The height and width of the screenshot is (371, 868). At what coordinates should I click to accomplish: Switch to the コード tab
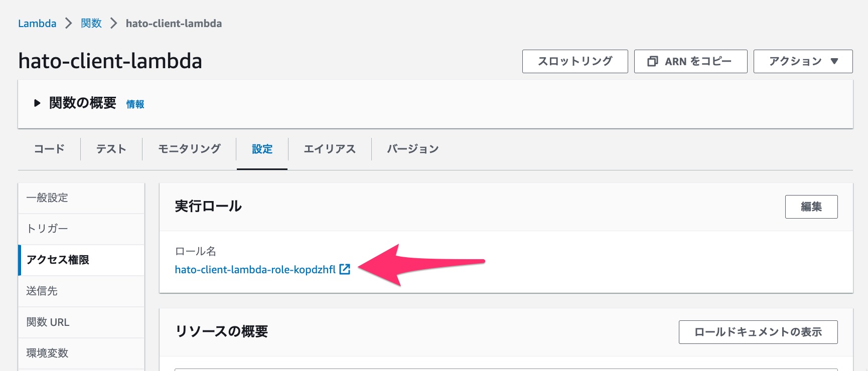(49, 149)
